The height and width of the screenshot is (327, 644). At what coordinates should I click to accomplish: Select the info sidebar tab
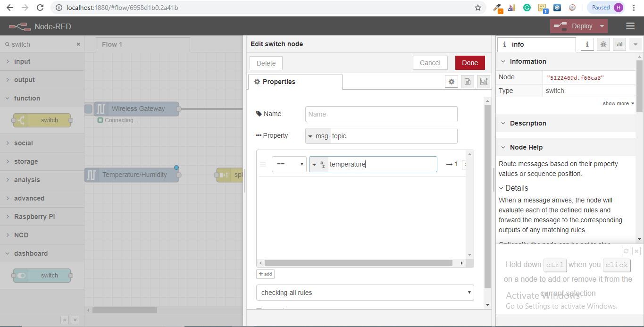(x=536, y=44)
